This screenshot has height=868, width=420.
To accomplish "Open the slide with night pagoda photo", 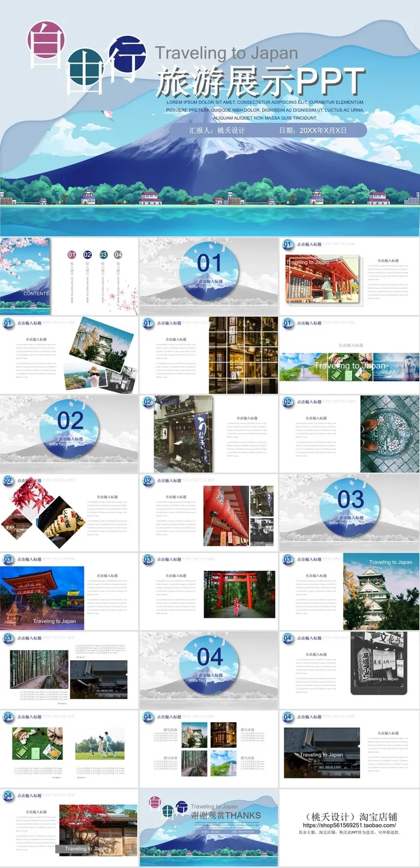I will pyautogui.click(x=69, y=591).
